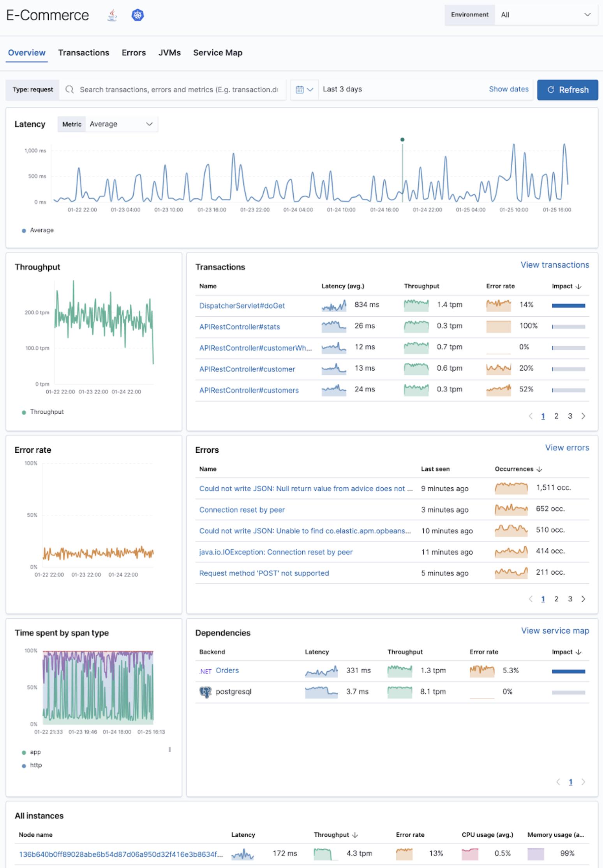The image size is (603, 868).
Task: Expand the Latency Metric dropdown
Action: 121,124
